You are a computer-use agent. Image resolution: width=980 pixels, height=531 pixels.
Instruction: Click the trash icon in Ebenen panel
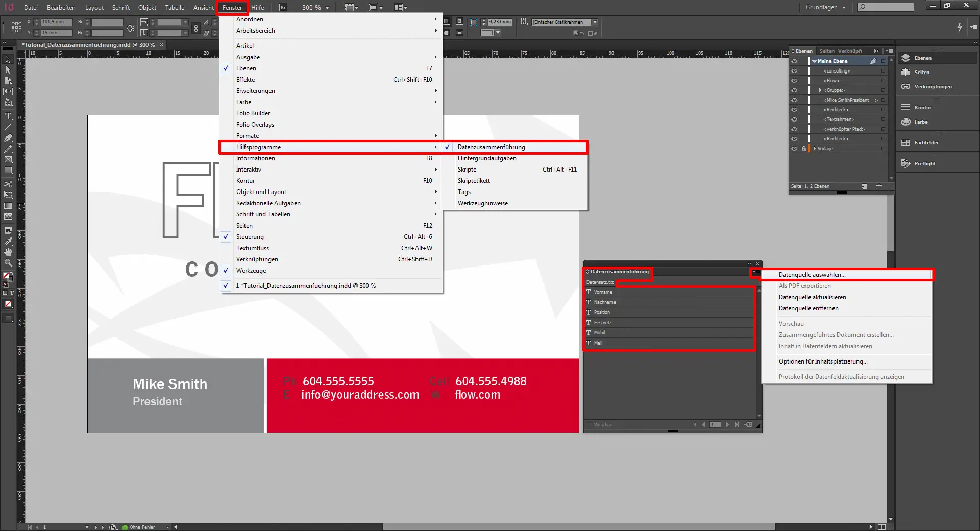tap(879, 186)
